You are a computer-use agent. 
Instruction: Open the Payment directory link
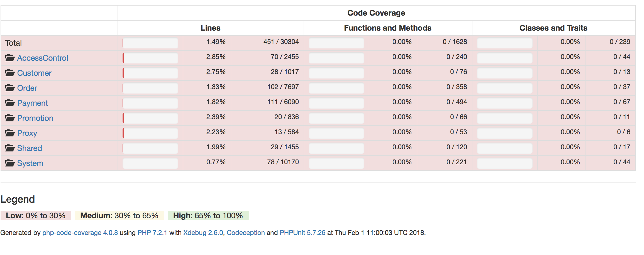(x=33, y=103)
